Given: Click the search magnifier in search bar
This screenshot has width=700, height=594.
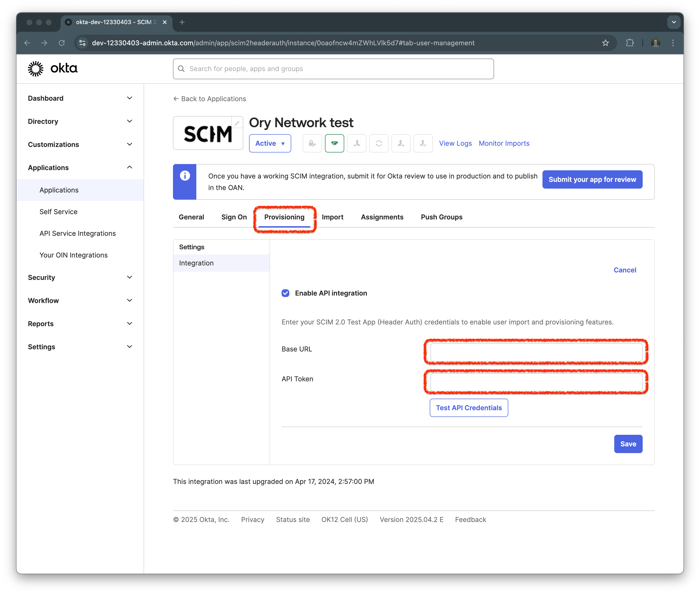Looking at the screenshot, I should point(181,69).
